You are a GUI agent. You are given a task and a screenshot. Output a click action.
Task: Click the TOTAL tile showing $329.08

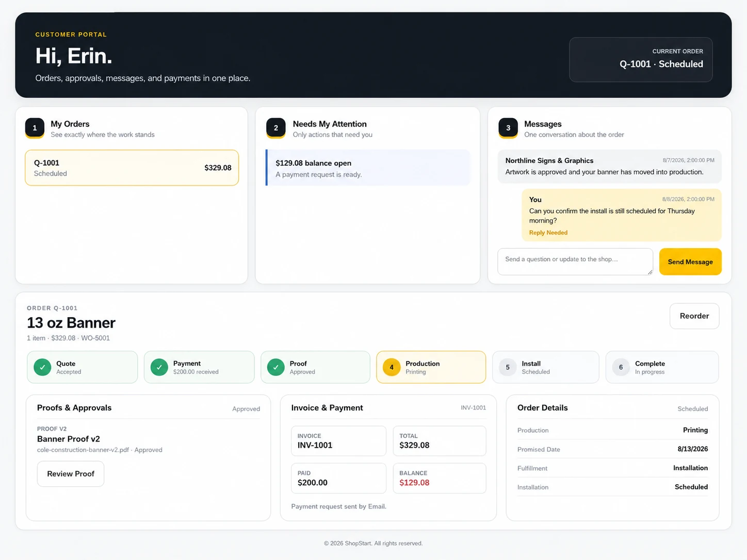click(440, 441)
